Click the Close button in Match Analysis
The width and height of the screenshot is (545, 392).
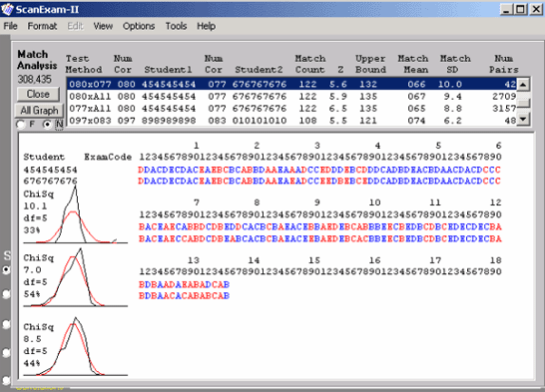(x=38, y=94)
